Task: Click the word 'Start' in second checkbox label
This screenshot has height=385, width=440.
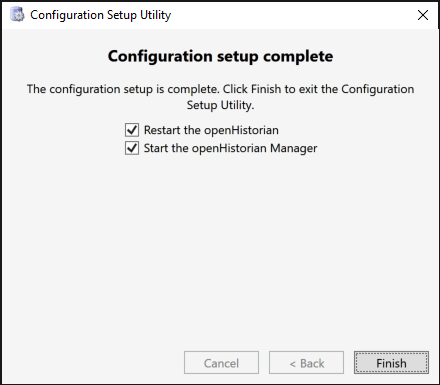Action: point(156,148)
